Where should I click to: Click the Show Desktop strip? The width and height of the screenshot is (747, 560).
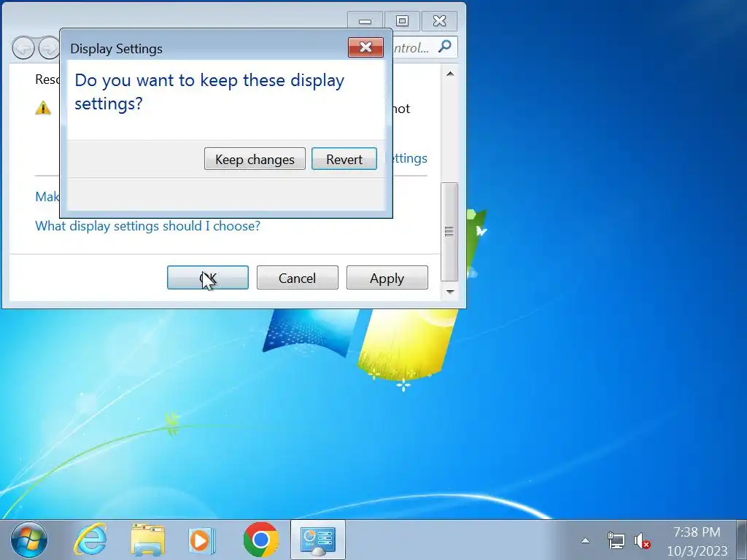pos(741,540)
